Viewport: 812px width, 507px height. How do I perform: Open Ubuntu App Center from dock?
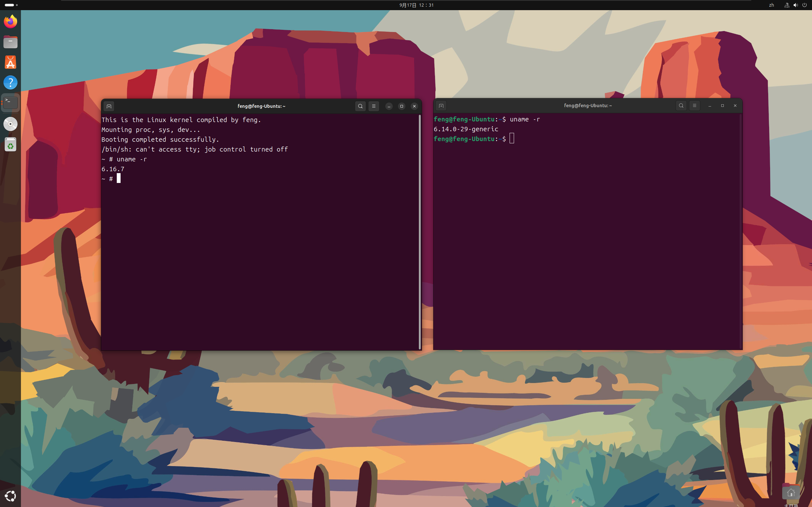tap(10, 62)
